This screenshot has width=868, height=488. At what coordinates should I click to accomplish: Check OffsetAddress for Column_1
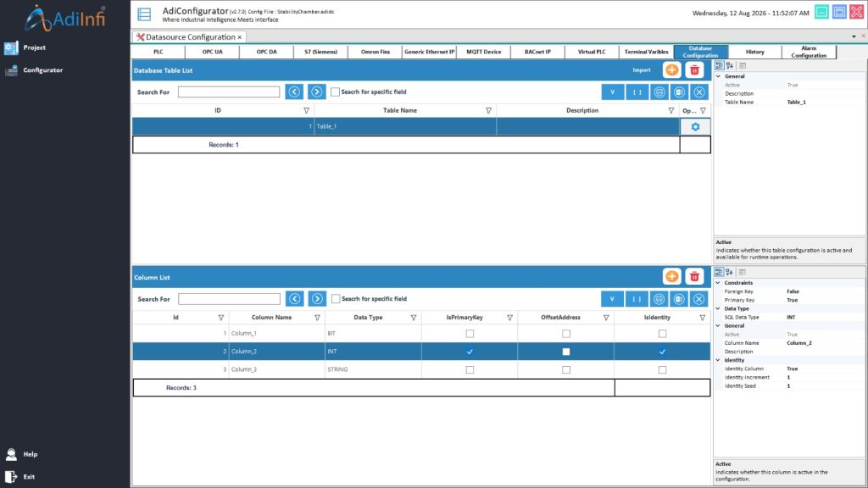566,334
